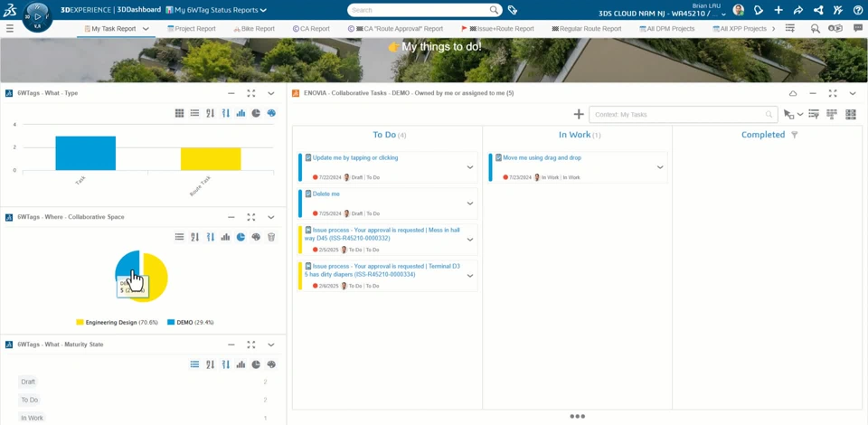This screenshot has height=425, width=868.
Task: Open the 3DEXPERIENCE compass
Action: tap(37, 18)
